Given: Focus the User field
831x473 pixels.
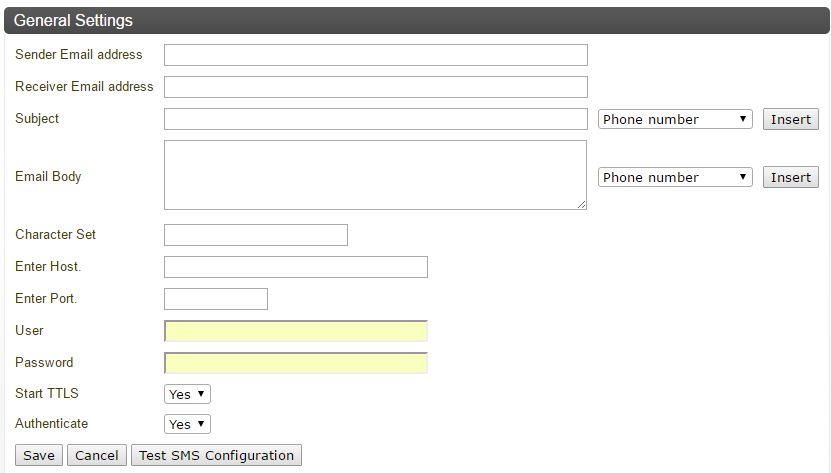Looking at the screenshot, I should pos(296,331).
